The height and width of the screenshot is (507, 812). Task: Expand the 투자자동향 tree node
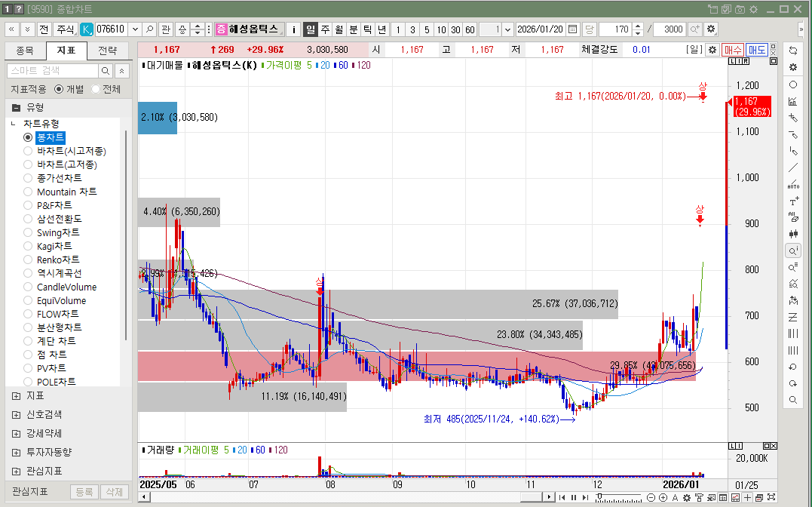16,453
